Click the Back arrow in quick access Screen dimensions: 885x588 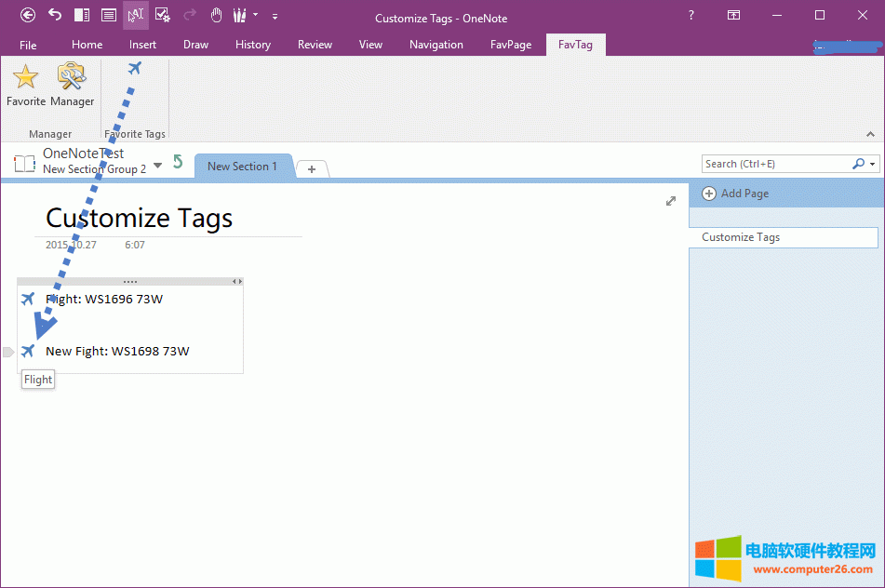(28, 15)
